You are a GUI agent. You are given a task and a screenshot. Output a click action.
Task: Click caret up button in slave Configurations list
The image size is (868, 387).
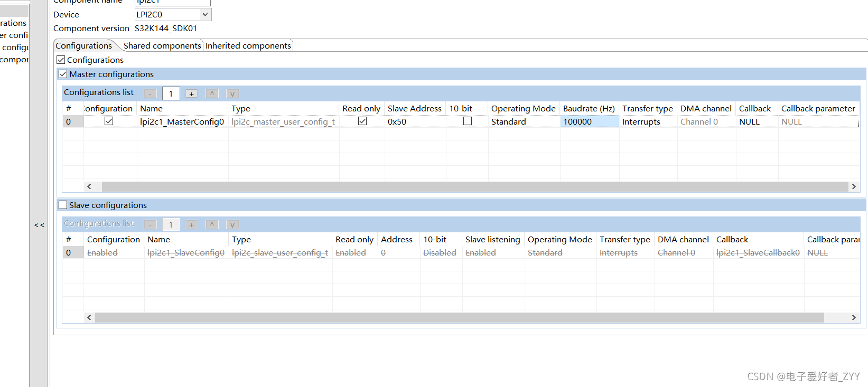pos(212,224)
